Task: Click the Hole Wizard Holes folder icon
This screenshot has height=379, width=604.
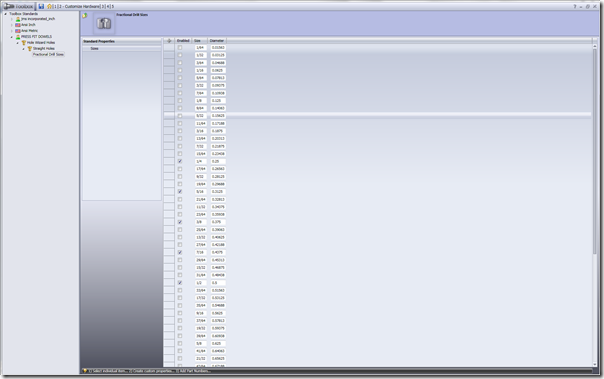Action: pos(24,43)
